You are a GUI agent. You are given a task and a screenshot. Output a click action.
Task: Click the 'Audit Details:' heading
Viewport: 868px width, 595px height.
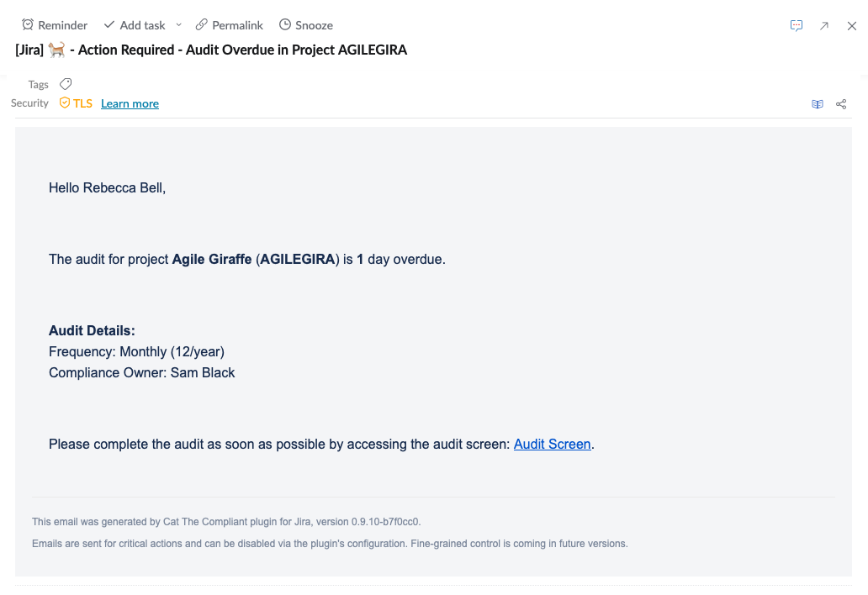92,330
